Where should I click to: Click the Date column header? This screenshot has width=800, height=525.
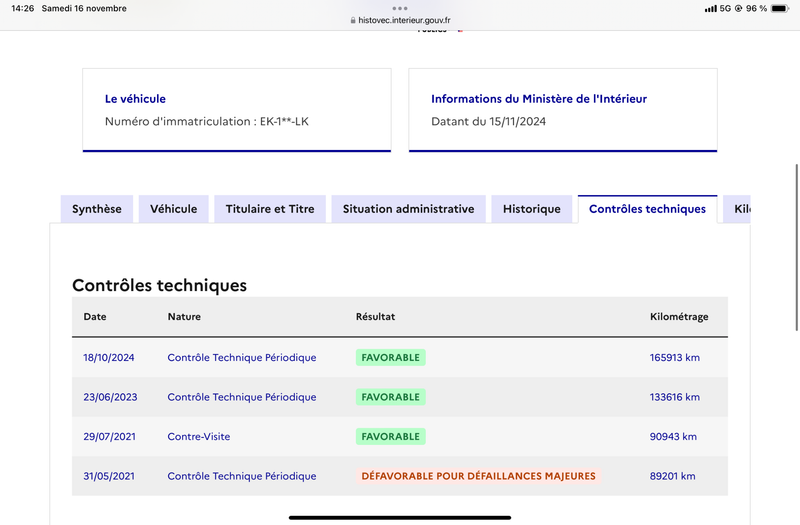click(x=95, y=316)
